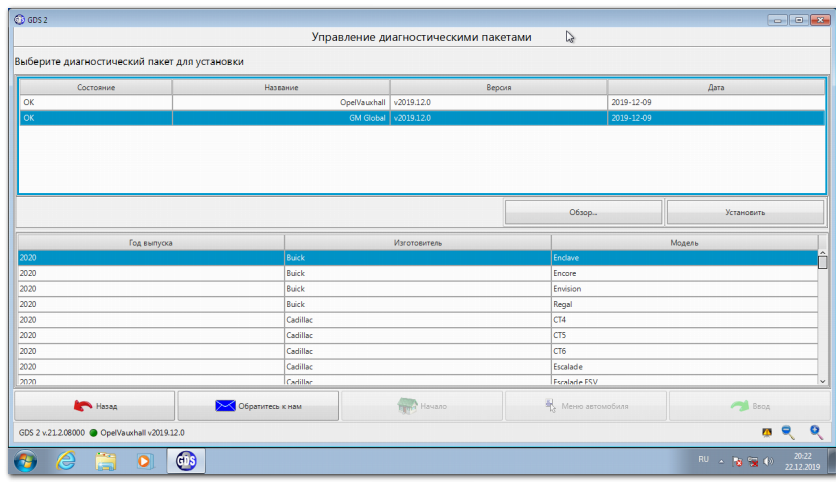Click the GDS 2 title bar icon
Viewport: 836px width, 488px height.
click(20, 20)
